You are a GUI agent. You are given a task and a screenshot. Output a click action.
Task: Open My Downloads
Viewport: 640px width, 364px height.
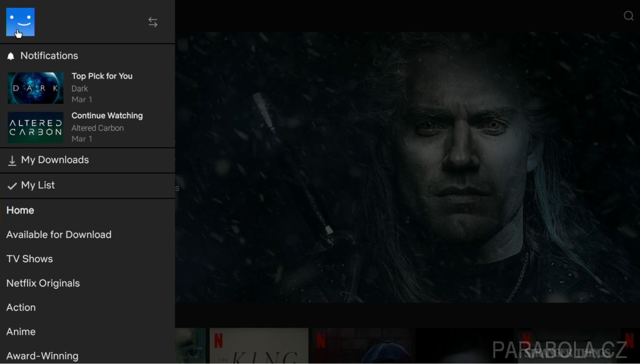tap(88, 160)
